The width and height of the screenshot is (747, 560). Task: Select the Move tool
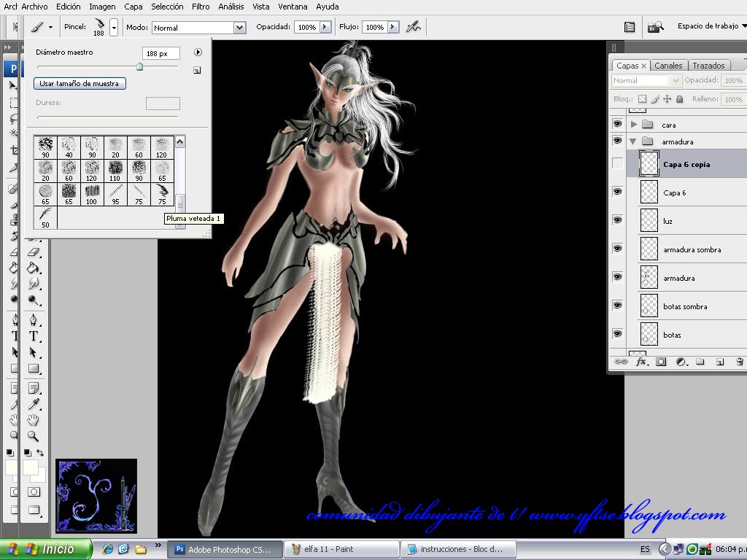click(x=13, y=85)
